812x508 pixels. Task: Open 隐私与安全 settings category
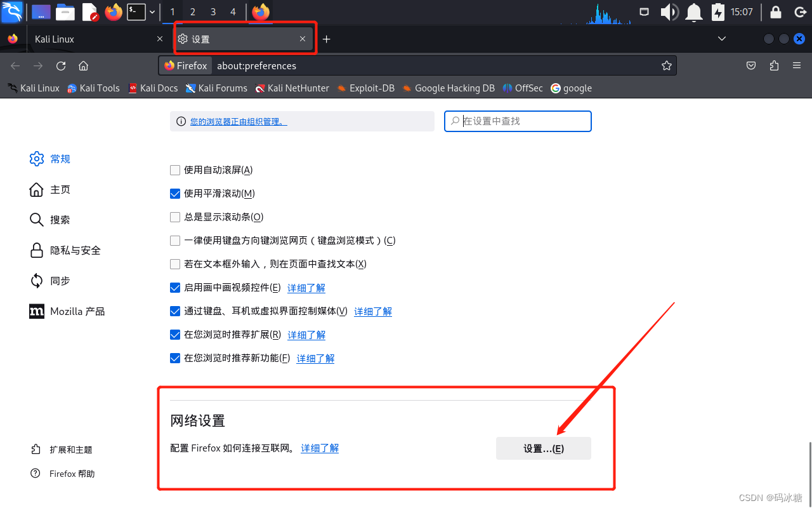point(65,250)
